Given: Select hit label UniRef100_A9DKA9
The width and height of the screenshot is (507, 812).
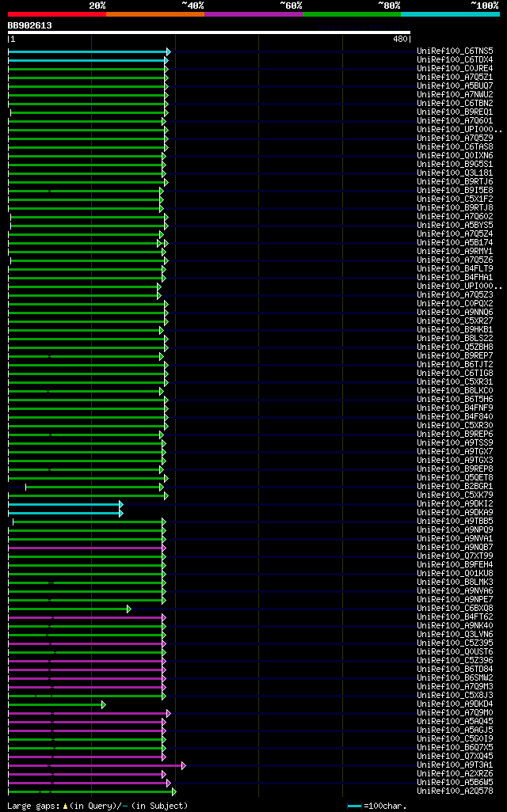Looking at the screenshot, I should click(x=456, y=512).
